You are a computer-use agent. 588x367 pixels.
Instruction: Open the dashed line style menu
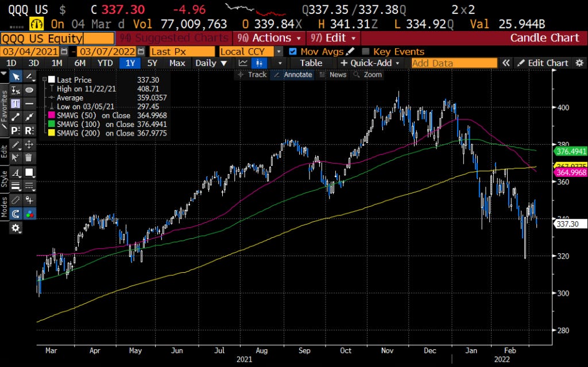[29, 186]
